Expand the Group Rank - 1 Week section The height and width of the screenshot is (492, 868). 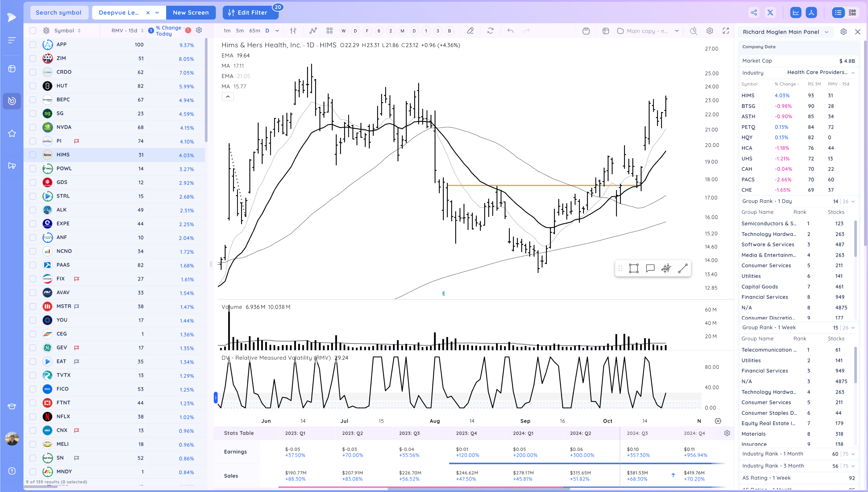point(853,327)
